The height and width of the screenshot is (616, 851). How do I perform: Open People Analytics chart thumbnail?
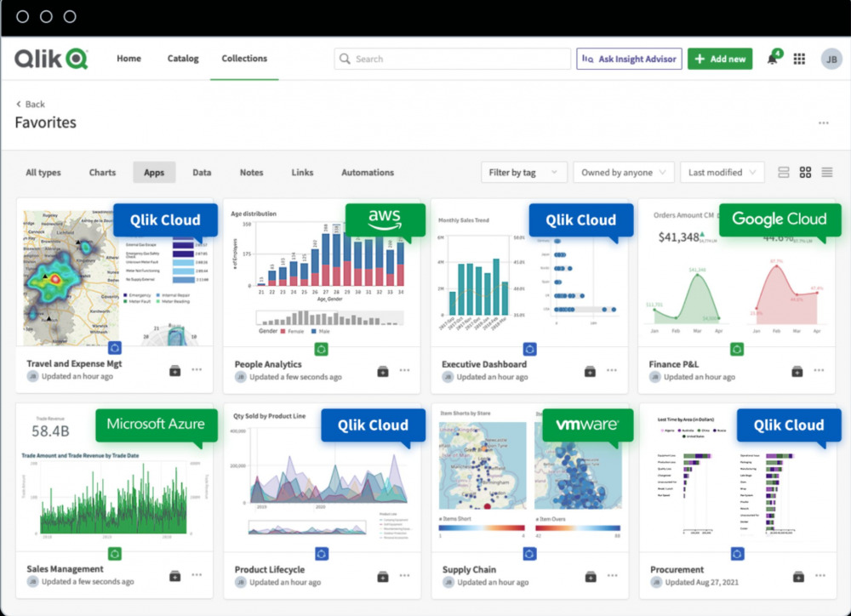click(322, 273)
